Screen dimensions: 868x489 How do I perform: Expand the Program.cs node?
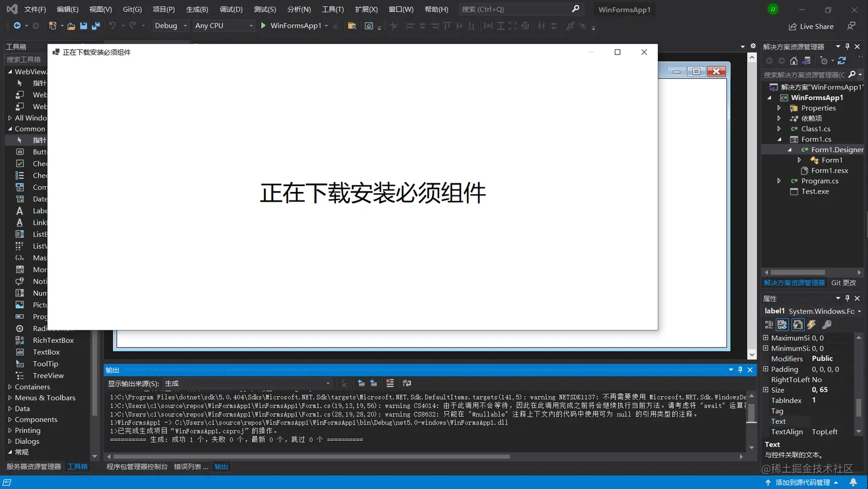pyautogui.click(x=779, y=181)
